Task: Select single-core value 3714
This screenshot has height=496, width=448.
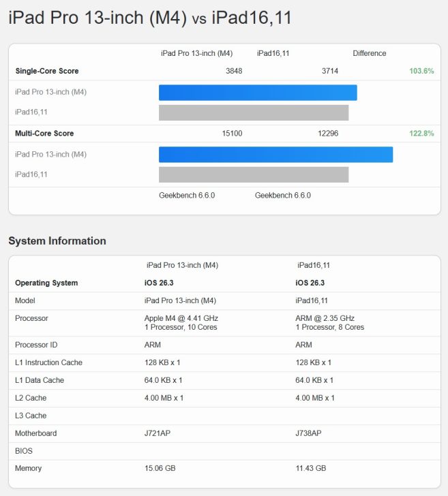Action: tap(330, 71)
